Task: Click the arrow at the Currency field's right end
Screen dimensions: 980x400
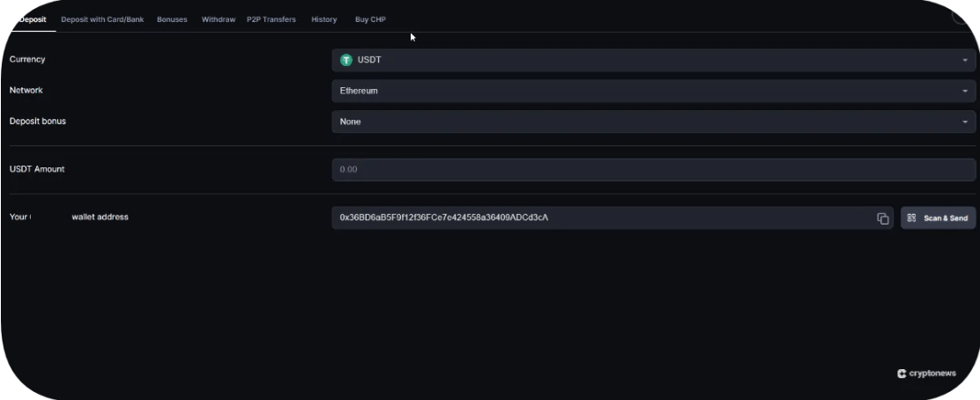Action: click(964, 60)
